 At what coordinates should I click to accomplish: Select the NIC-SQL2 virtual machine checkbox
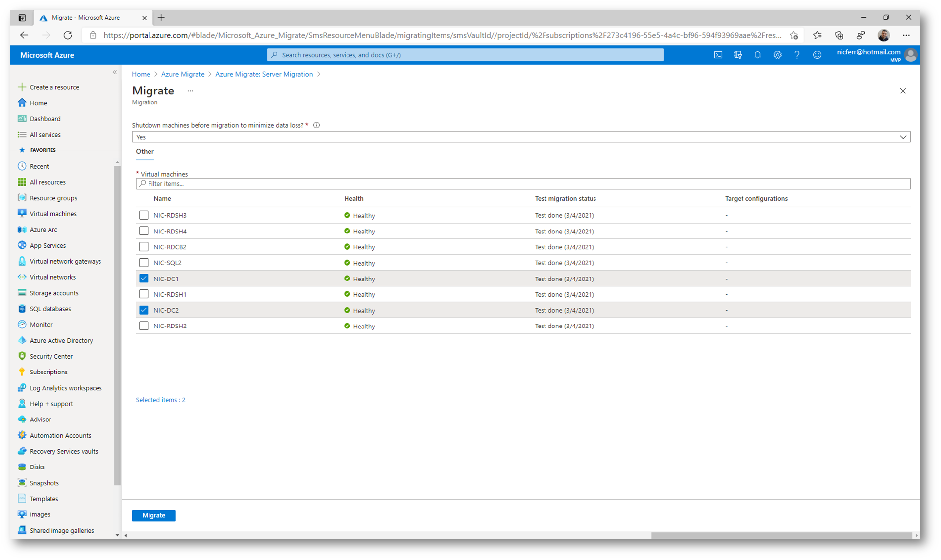click(x=144, y=263)
